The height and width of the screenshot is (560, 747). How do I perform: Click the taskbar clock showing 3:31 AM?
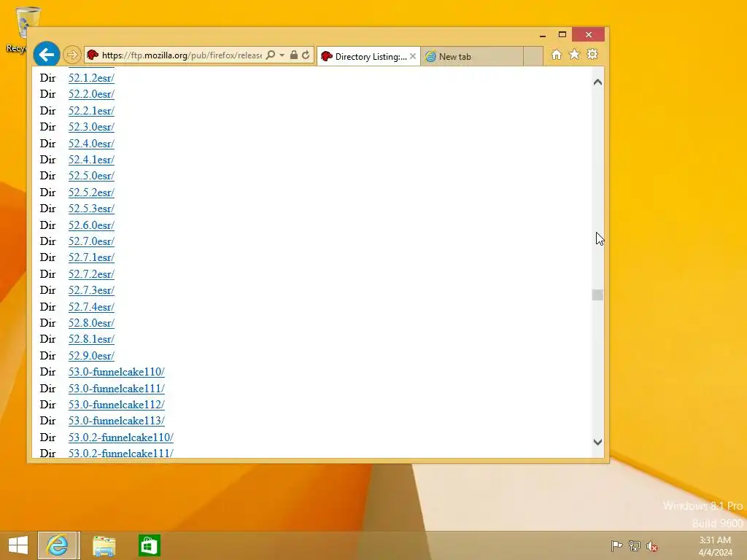tap(715, 545)
